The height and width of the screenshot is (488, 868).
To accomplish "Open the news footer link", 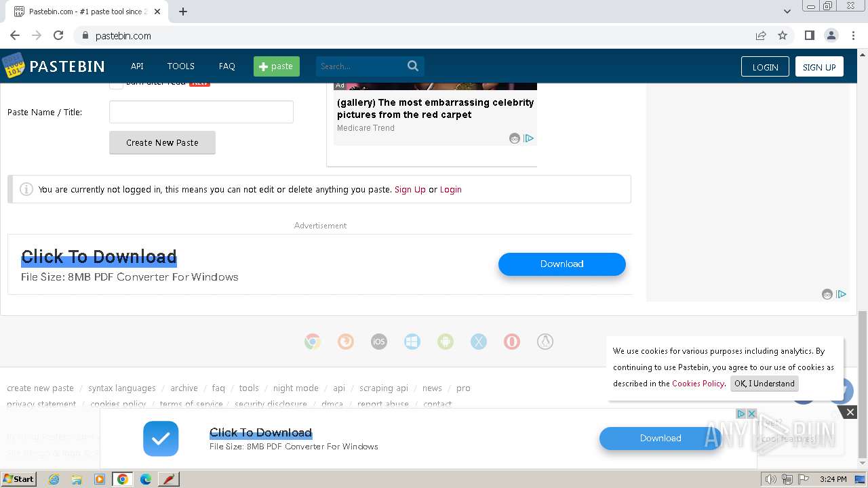I will [x=432, y=388].
